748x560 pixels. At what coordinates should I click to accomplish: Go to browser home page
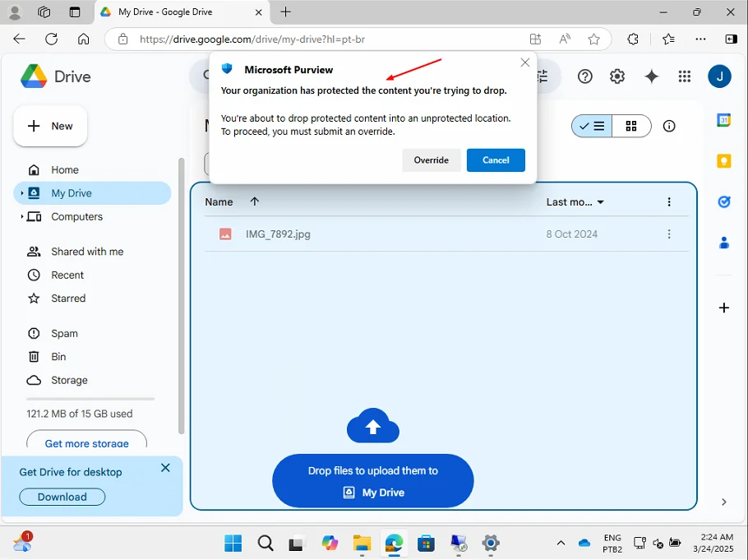pyautogui.click(x=84, y=39)
